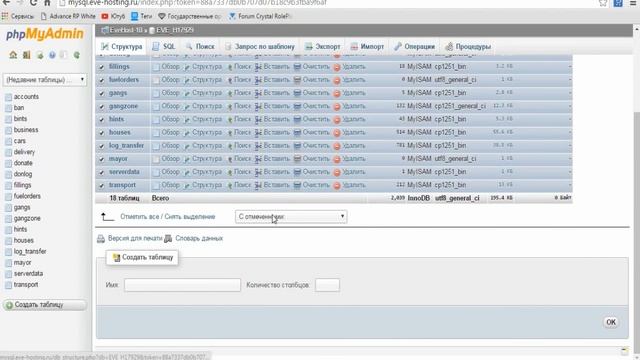Screen dimensions: 640x360
Task: Click the Search icon in the gangzone row
Action: (230, 107)
